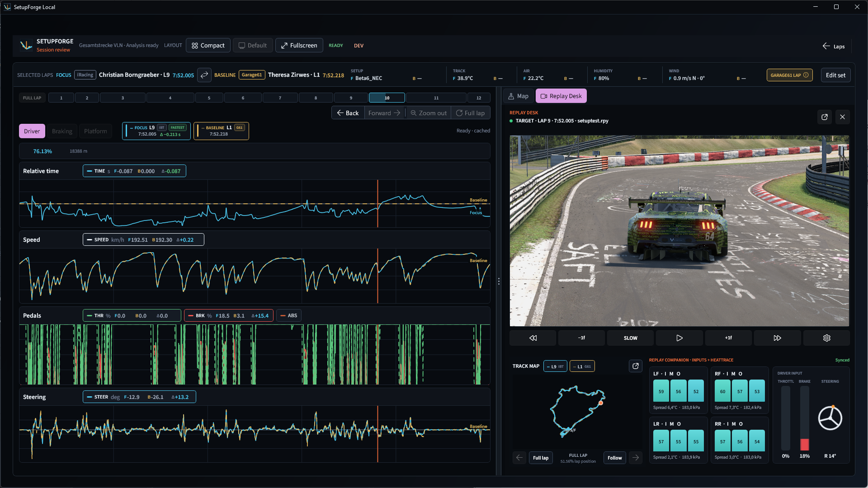This screenshot has width=868, height=488.
Task: Toggle TIME series in Relative time
Action: coord(134,171)
